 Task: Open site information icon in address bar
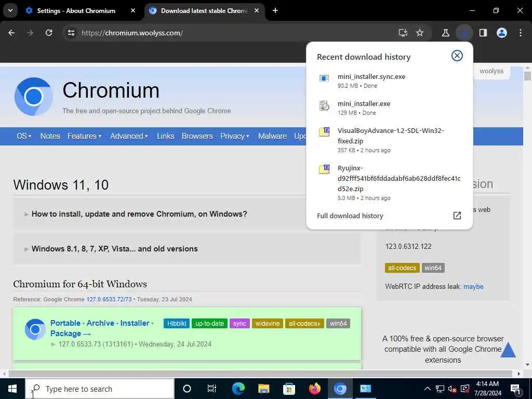click(71, 33)
